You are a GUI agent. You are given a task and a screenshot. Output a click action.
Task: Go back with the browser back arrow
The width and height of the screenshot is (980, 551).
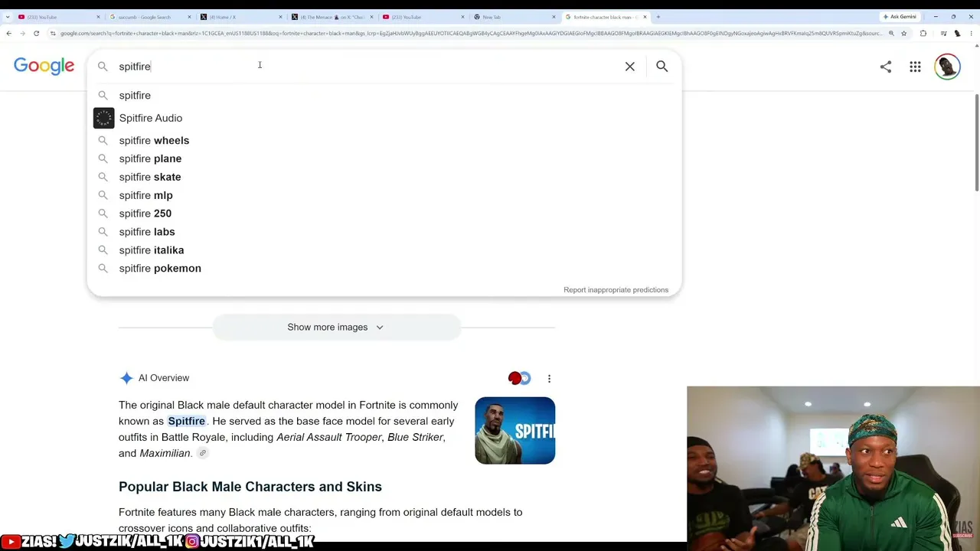click(8, 34)
